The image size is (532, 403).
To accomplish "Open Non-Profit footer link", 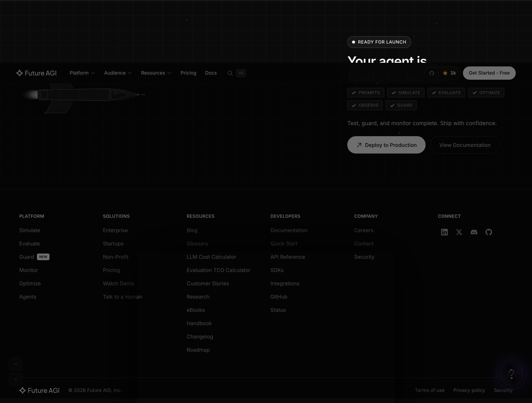I will tap(116, 257).
